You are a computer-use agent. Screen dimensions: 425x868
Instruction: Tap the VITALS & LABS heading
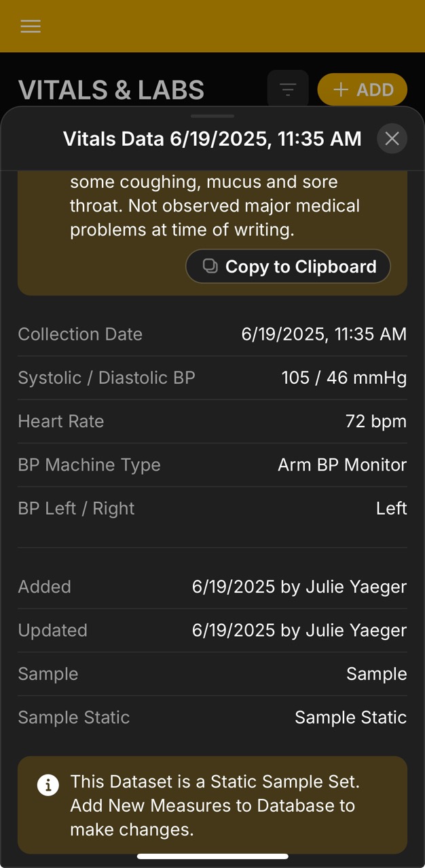pos(111,89)
